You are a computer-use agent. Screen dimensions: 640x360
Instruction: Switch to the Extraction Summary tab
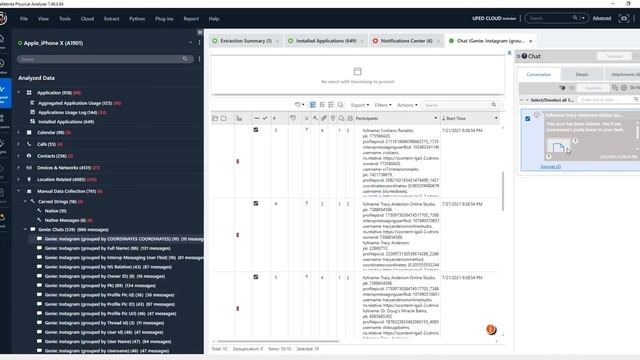[x=246, y=41]
